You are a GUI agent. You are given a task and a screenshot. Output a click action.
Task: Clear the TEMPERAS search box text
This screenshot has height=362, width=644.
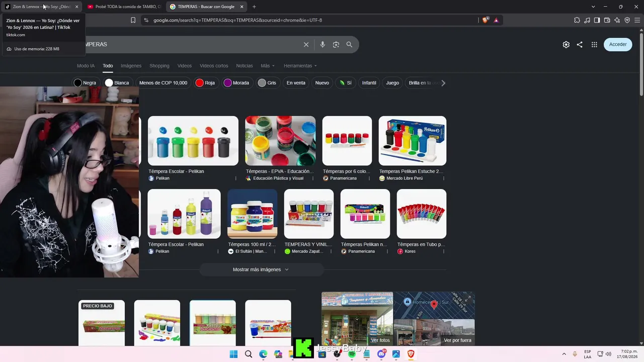[x=306, y=44]
